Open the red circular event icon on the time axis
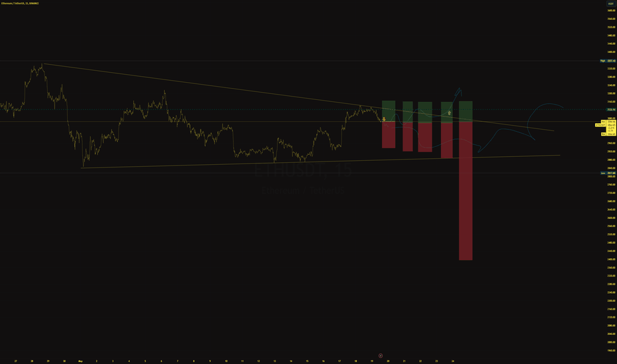Screen dimensions: 617x364 [381, 356]
